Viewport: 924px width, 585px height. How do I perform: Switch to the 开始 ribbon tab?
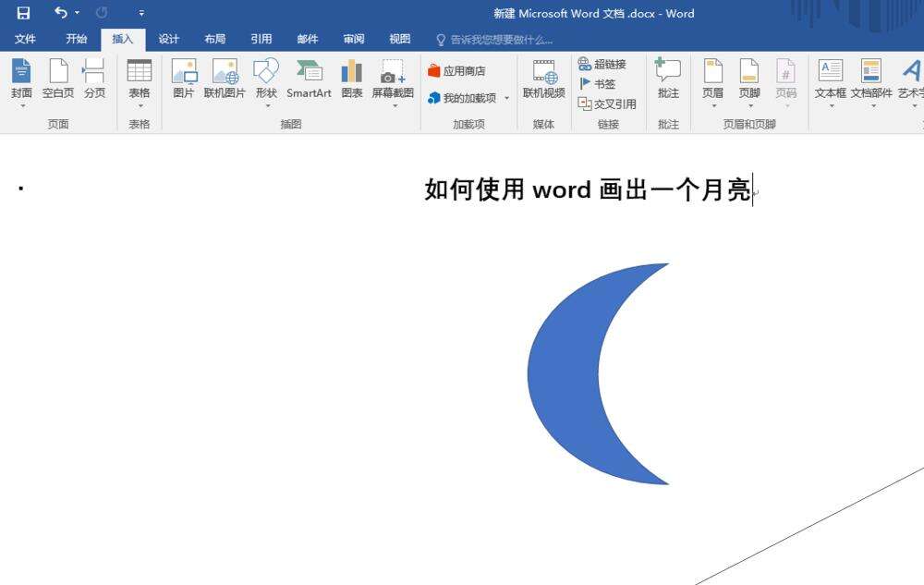(x=76, y=39)
